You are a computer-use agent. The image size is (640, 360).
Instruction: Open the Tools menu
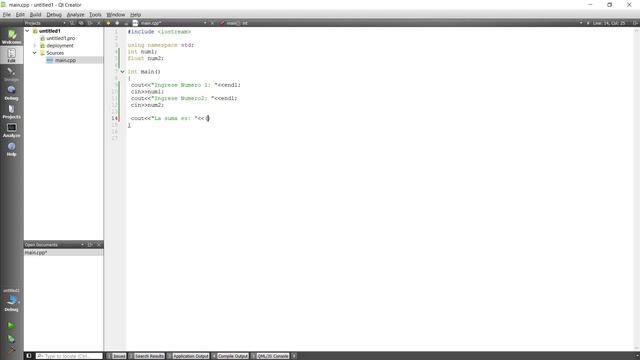95,14
